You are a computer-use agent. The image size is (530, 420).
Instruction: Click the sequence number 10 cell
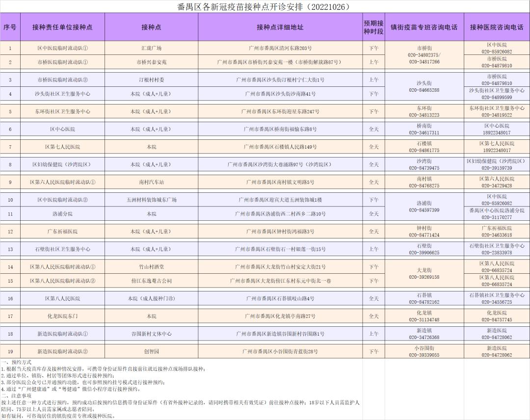pos(10,200)
